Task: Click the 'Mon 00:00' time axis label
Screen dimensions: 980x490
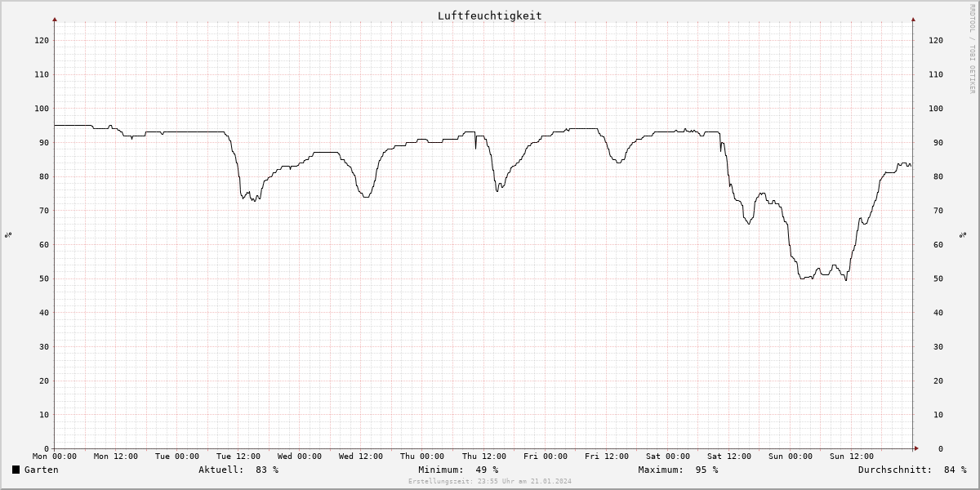Action: click(55, 457)
